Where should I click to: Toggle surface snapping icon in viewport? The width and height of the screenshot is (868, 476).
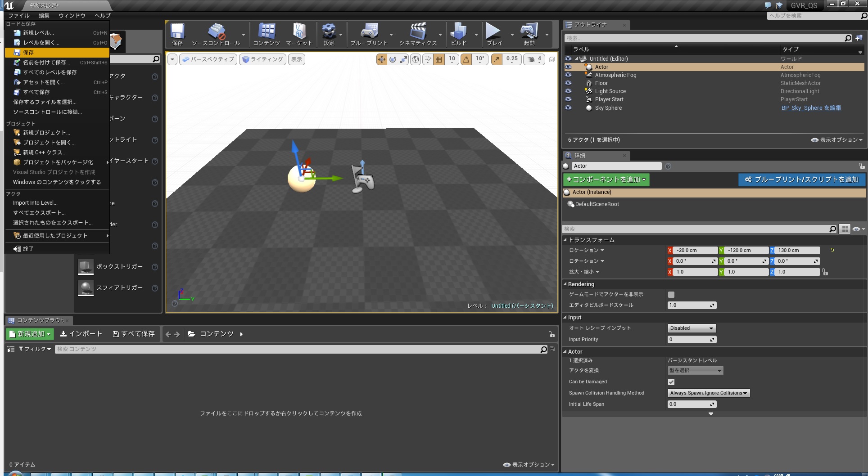[428, 59]
